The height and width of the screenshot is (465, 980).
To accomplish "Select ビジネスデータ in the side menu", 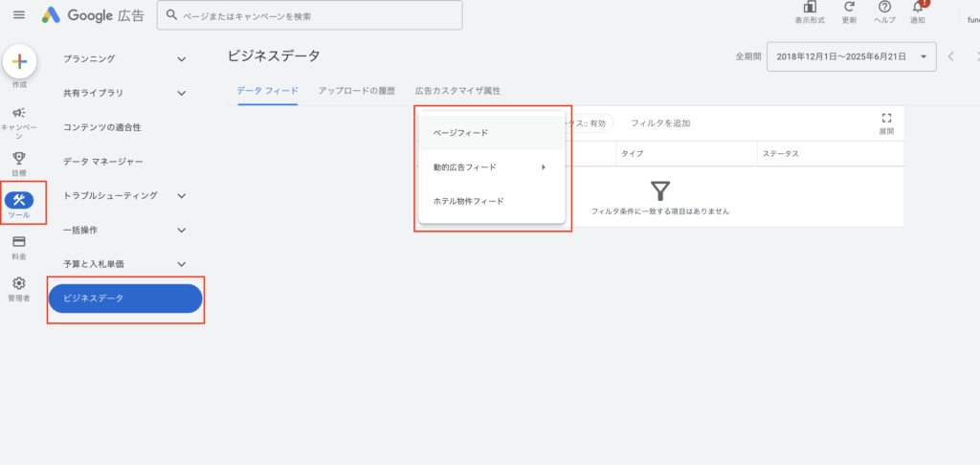I will (x=125, y=299).
